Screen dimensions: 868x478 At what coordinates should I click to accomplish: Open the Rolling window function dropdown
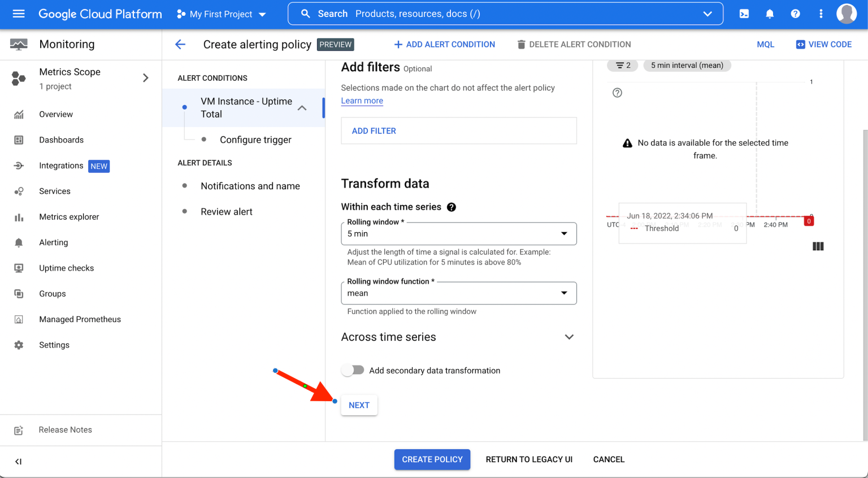459,293
